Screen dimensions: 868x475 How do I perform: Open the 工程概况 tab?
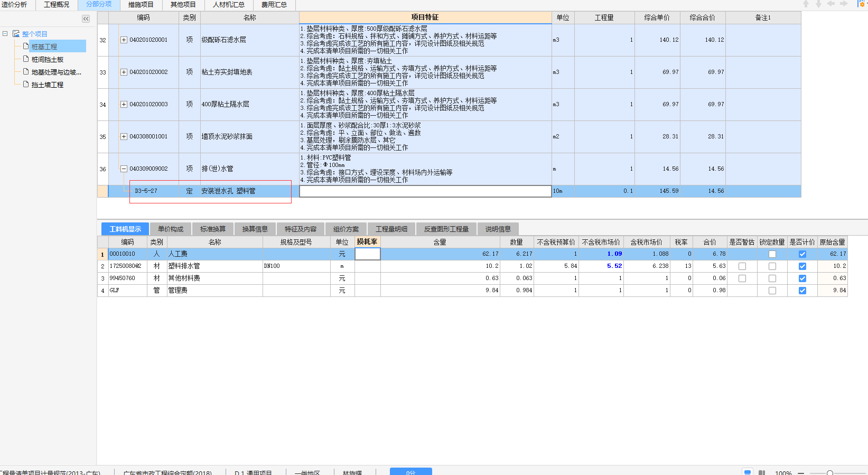click(57, 4)
